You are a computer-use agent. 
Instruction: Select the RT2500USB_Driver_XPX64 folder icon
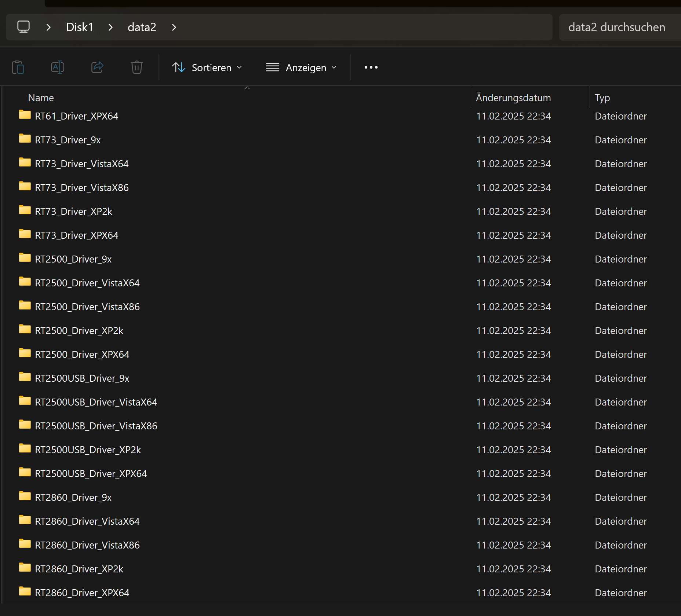pyautogui.click(x=25, y=472)
